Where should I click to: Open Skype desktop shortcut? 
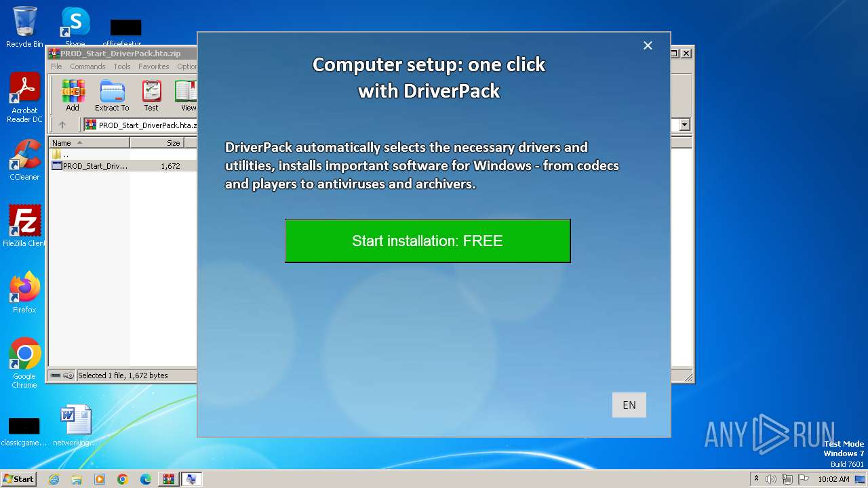point(75,27)
